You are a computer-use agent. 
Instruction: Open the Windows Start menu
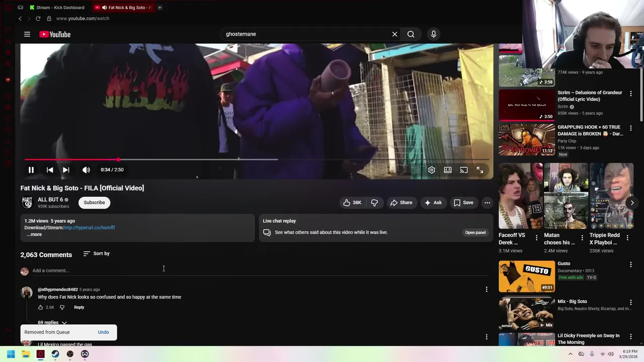coord(11,354)
